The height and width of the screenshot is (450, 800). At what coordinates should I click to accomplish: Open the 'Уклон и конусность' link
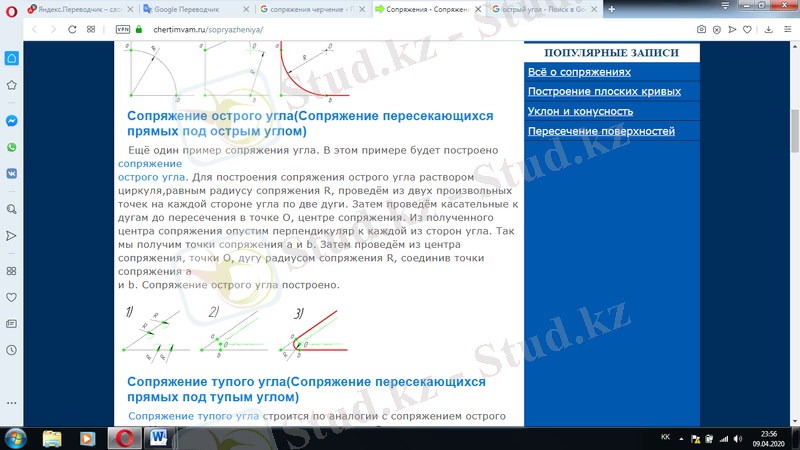(x=580, y=111)
